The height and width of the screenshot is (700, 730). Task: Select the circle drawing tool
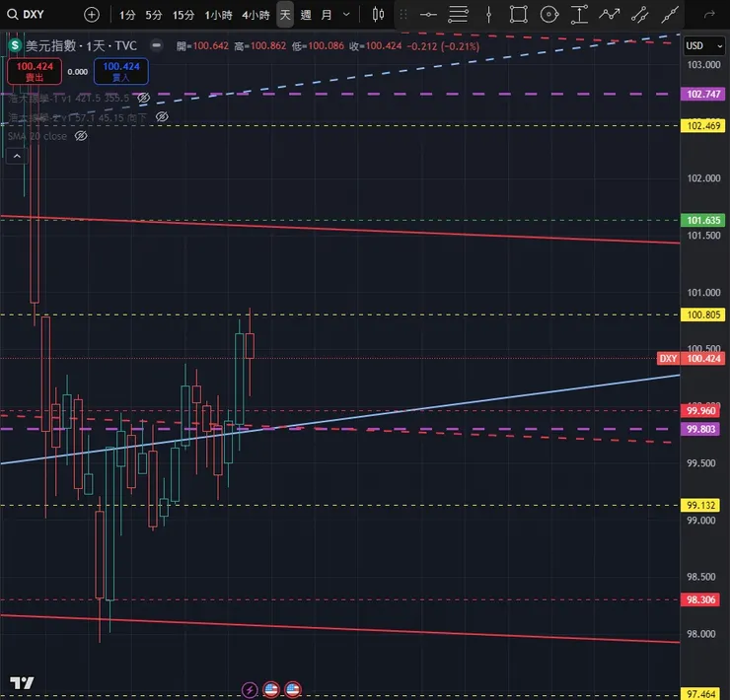tap(548, 15)
